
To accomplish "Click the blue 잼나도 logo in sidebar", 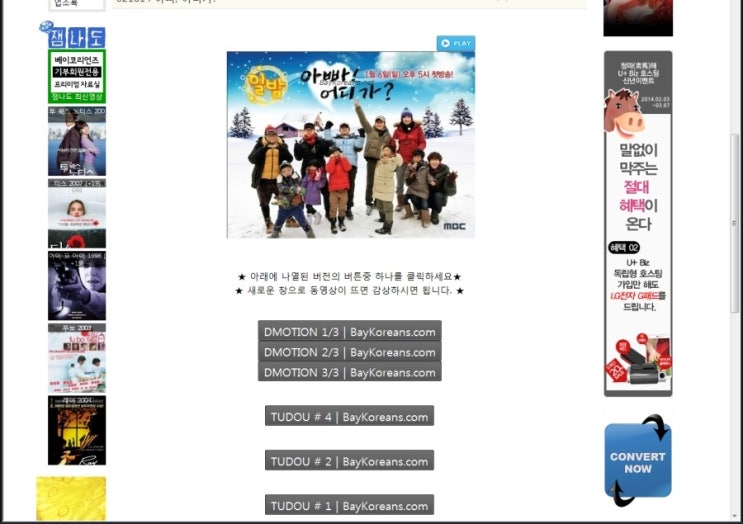I will pyautogui.click(x=72, y=35).
